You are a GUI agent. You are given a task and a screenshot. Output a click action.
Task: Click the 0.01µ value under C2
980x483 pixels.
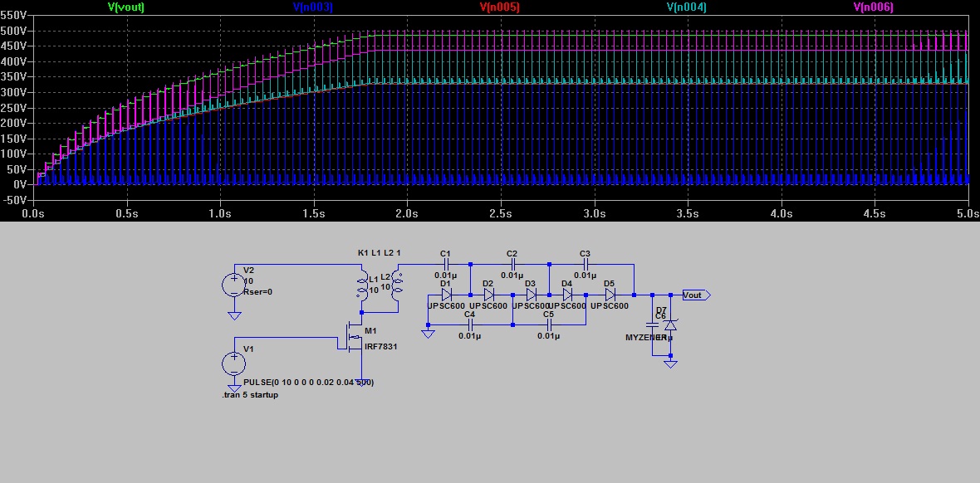pyautogui.click(x=512, y=275)
